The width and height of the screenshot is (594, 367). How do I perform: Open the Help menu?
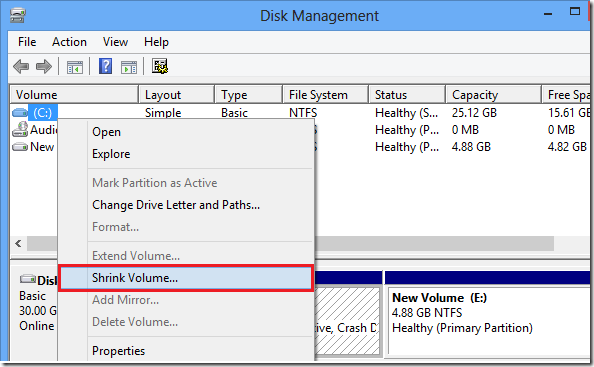[x=156, y=42]
